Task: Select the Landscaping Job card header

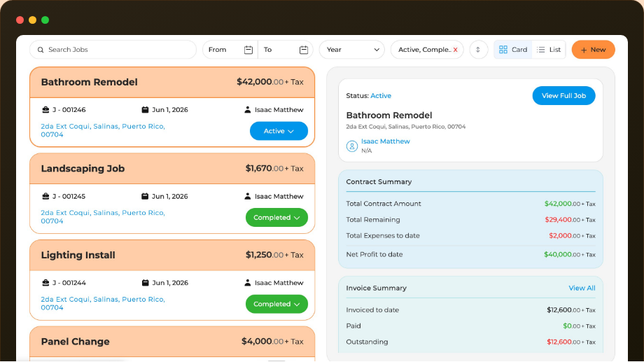Action: click(172, 169)
